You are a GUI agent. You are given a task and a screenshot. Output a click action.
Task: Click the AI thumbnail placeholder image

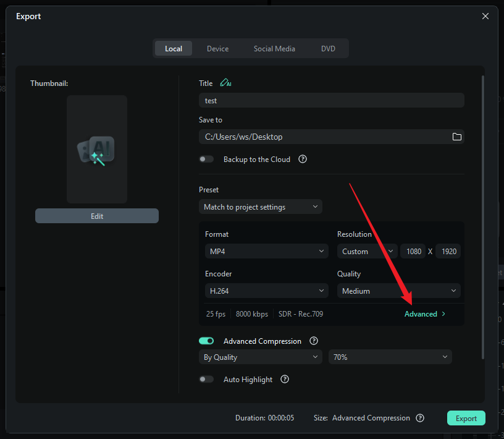(x=97, y=149)
